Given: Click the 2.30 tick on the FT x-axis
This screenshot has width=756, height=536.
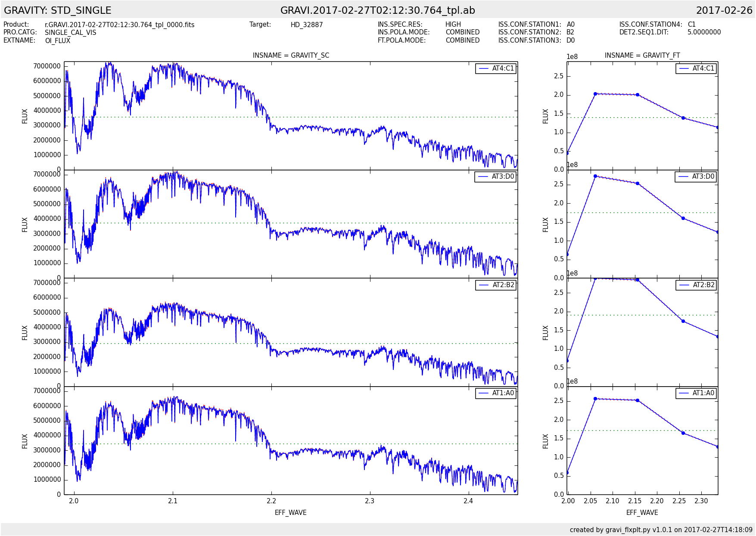Looking at the screenshot, I should [701, 501].
